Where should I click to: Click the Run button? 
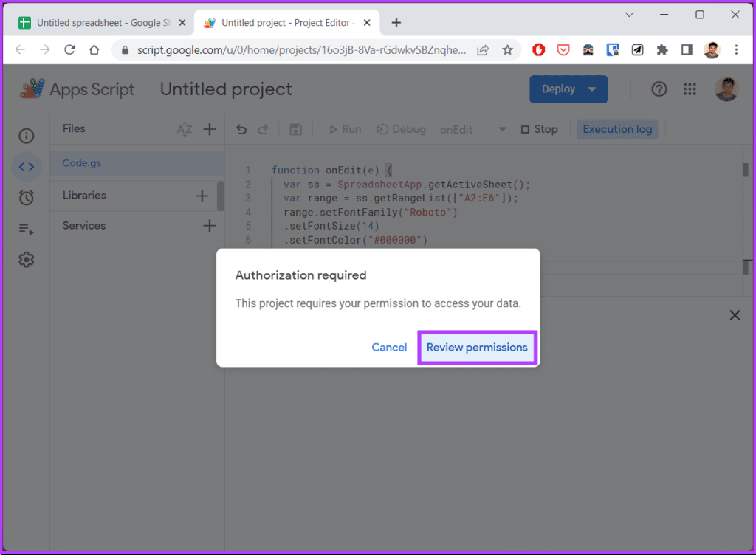coord(346,129)
